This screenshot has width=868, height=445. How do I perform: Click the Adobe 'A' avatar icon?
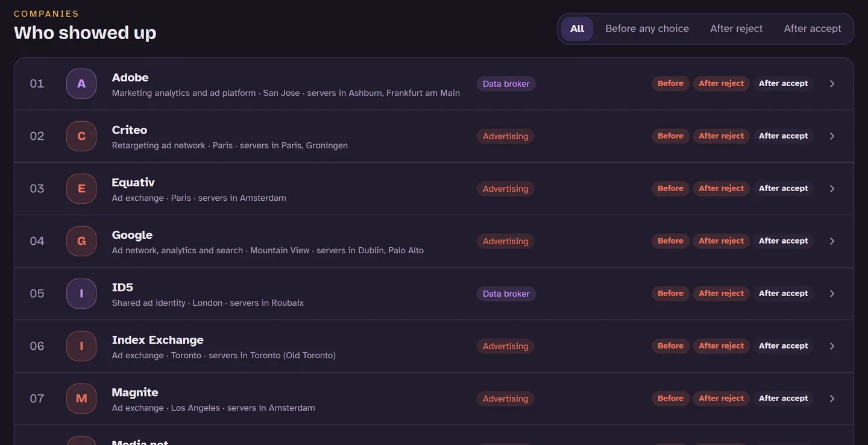click(81, 84)
